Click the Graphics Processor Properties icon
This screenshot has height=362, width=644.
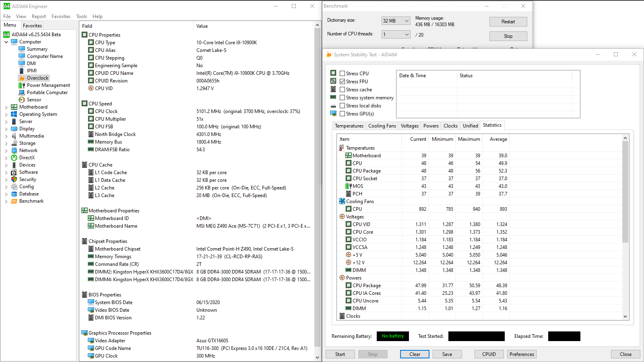click(85, 333)
